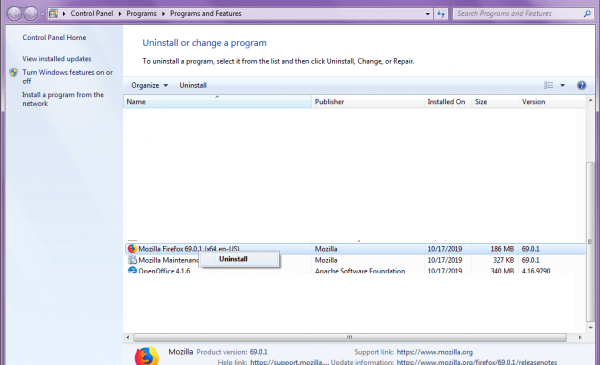
Task: Click the large Firefox logo in details pane
Action: 147,356
